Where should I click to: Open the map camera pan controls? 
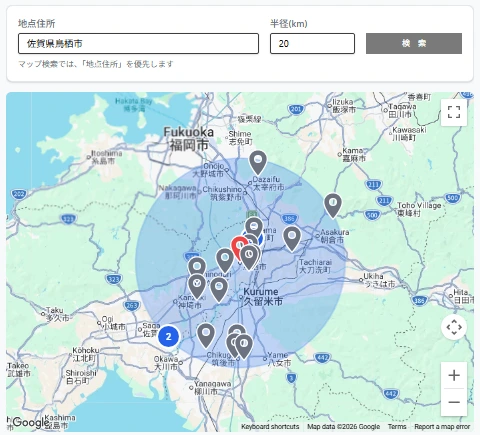click(454, 327)
